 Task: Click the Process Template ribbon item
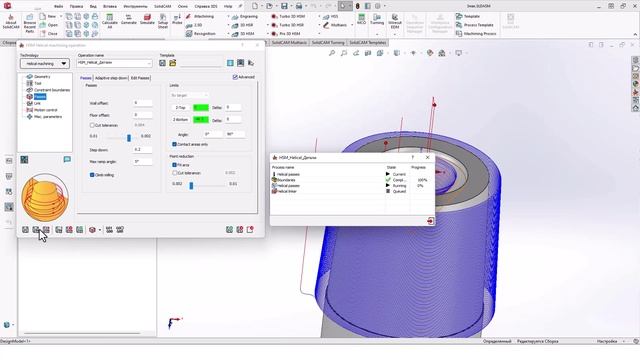(x=474, y=25)
